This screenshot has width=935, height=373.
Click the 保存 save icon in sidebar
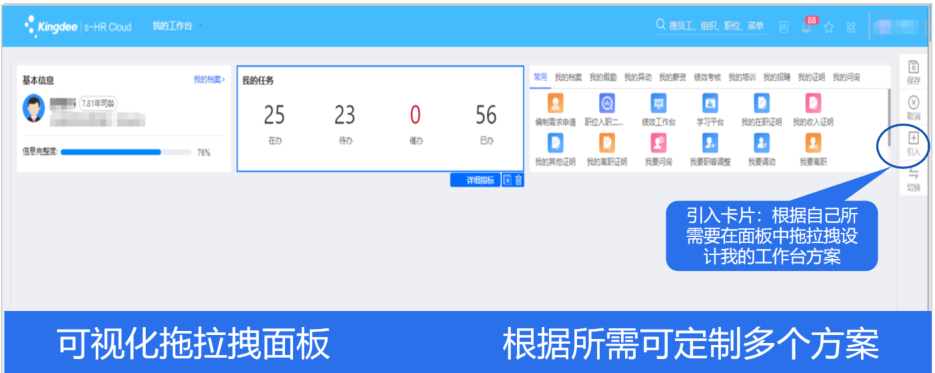[x=913, y=67]
